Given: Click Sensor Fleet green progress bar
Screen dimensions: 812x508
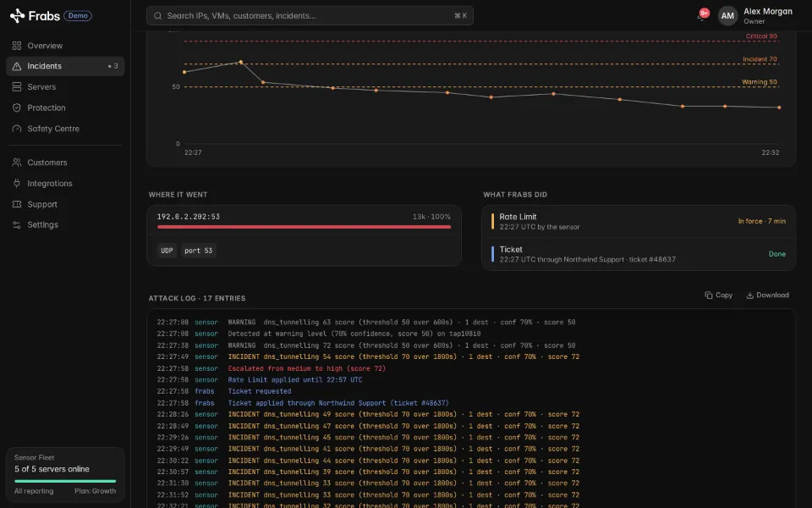Looking at the screenshot, I should [65, 481].
